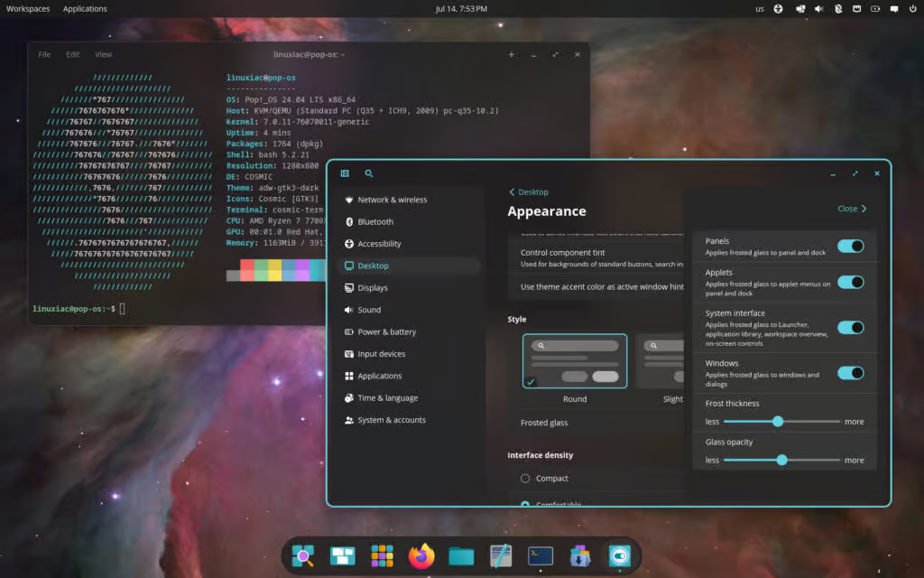Open the terminal File menu

[x=44, y=54]
